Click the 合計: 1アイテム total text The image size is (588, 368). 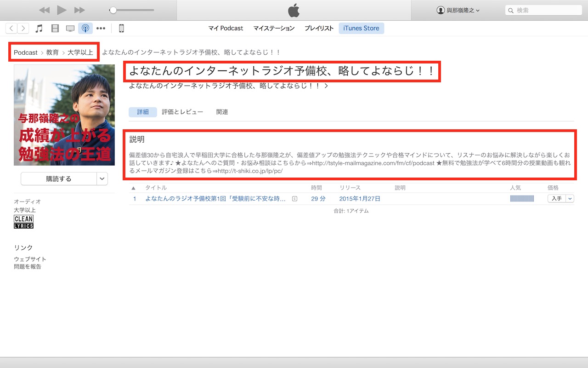351,211
